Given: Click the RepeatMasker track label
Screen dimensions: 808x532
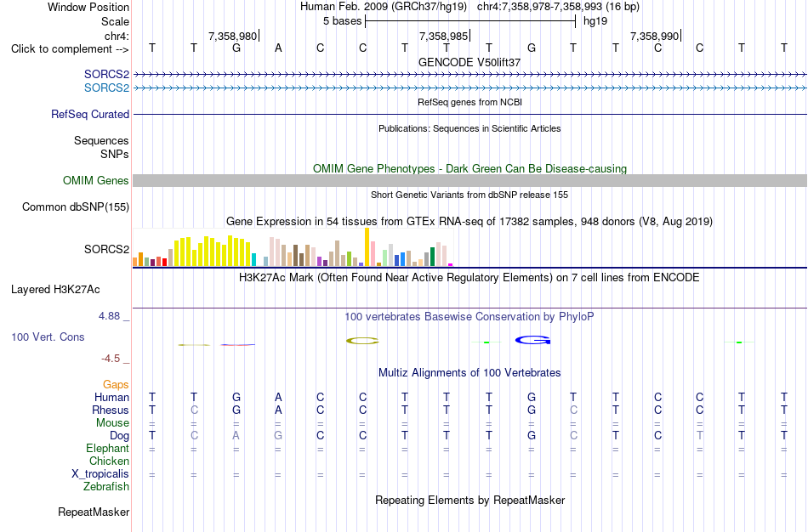Looking at the screenshot, I should coord(94,512).
